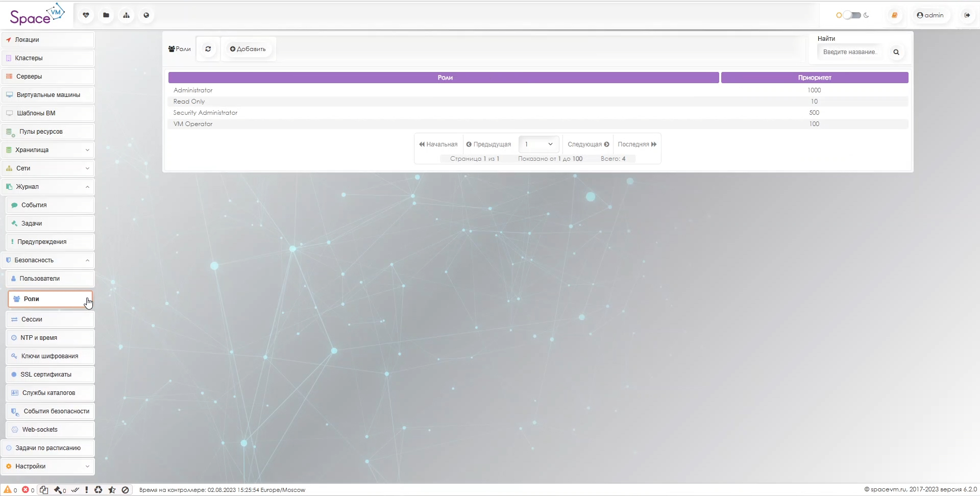Image resolution: width=980 pixels, height=496 pixels.
Task: Open the folder icon in top toolbar
Action: [106, 15]
